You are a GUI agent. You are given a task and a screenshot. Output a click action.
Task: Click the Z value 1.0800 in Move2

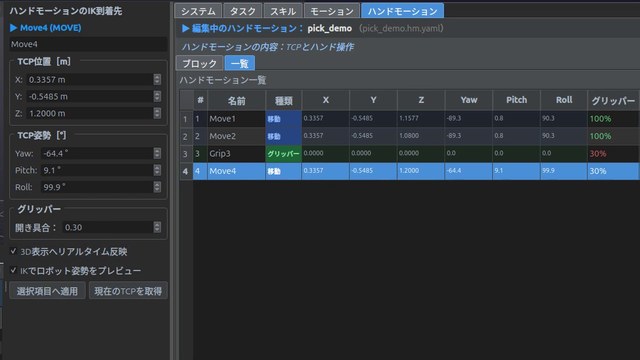point(421,136)
